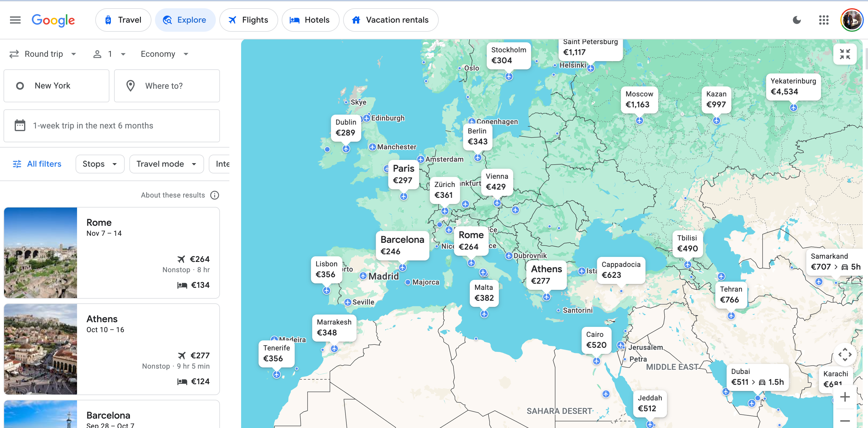868x428 pixels.
Task: Select the Dubai €511 map label
Action: 757,377
